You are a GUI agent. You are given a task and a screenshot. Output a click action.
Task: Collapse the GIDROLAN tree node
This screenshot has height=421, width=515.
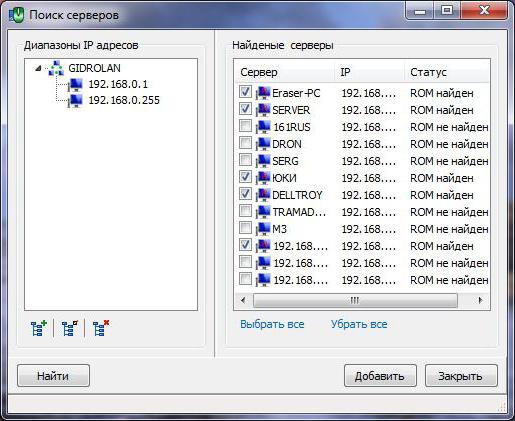(x=38, y=68)
